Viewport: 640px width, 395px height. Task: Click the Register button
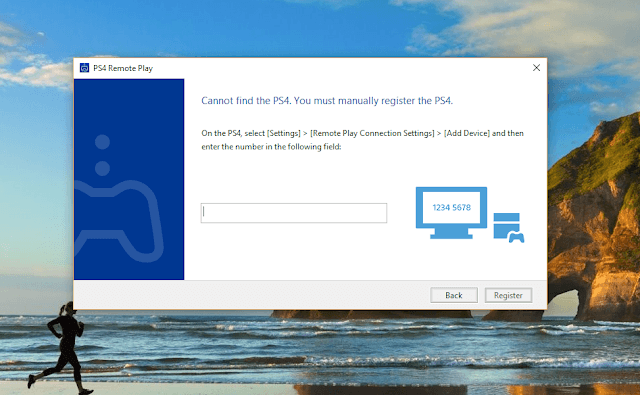pyautogui.click(x=508, y=295)
